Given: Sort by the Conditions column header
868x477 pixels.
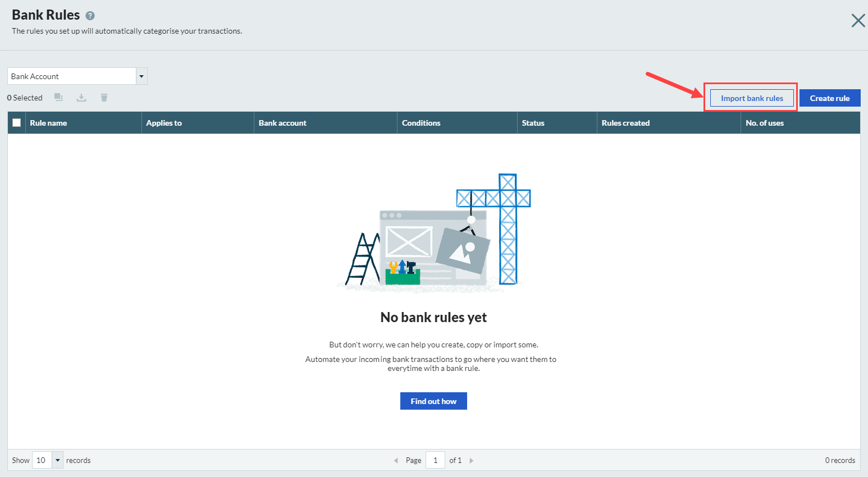Looking at the screenshot, I should tap(421, 123).
